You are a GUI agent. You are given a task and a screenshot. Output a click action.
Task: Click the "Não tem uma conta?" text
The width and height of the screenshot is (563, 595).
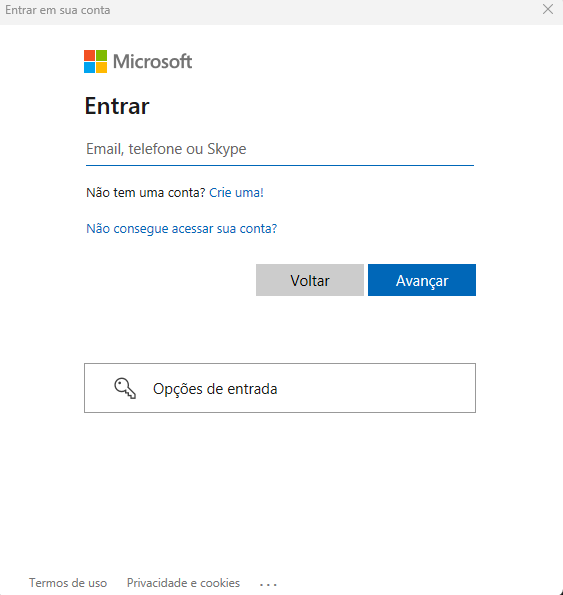coord(146,192)
